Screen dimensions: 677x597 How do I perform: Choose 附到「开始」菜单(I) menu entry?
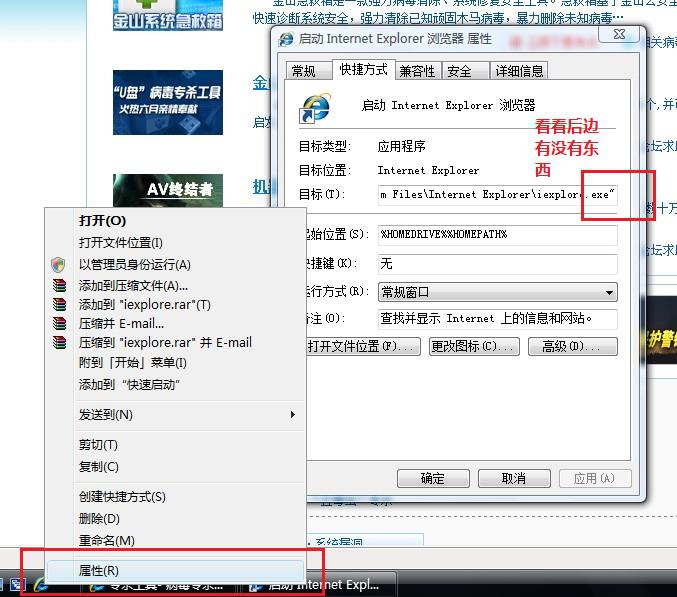coord(133,363)
